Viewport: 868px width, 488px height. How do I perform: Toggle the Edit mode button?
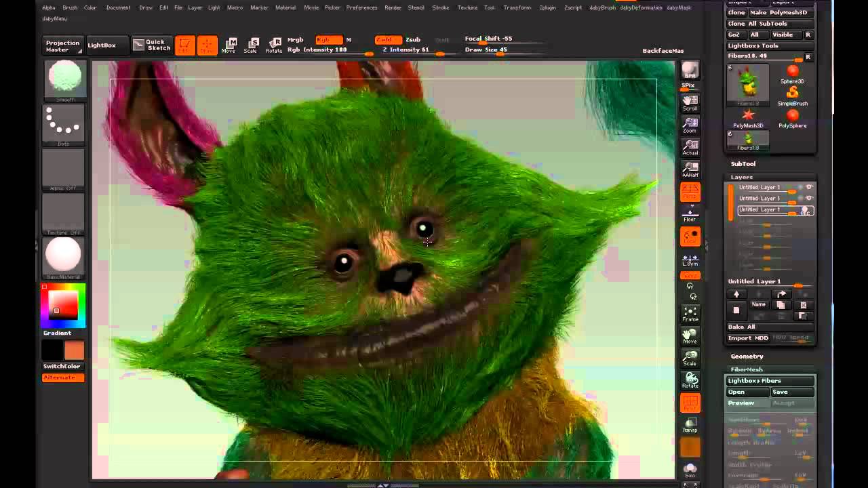(x=184, y=45)
